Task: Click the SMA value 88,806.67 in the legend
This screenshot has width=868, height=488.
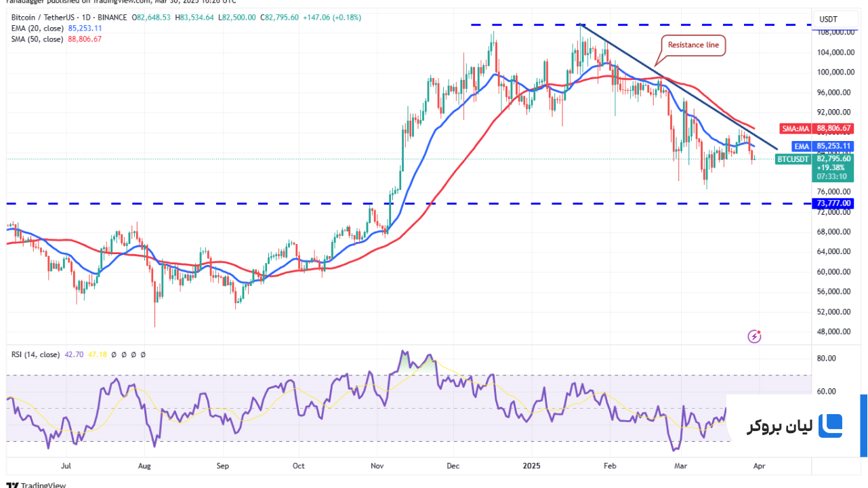Action: click(x=85, y=39)
